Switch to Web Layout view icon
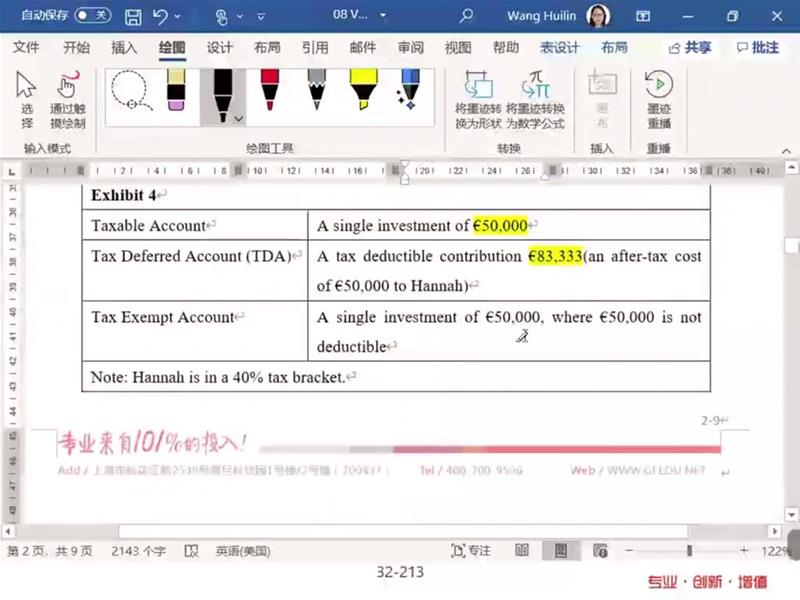This screenshot has width=800, height=600. point(600,551)
